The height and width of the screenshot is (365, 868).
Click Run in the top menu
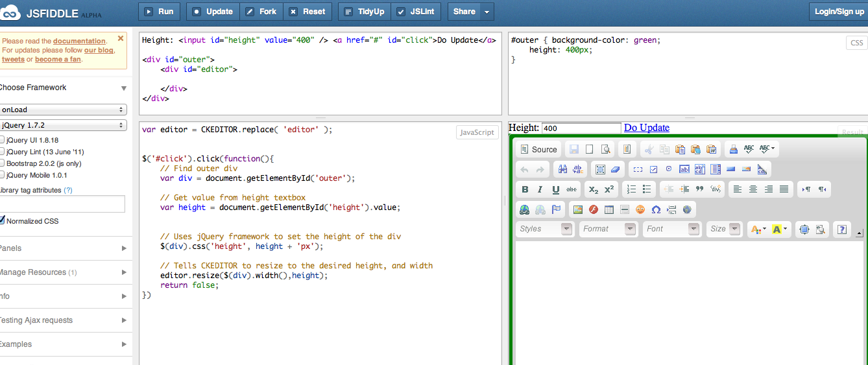tap(160, 12)
